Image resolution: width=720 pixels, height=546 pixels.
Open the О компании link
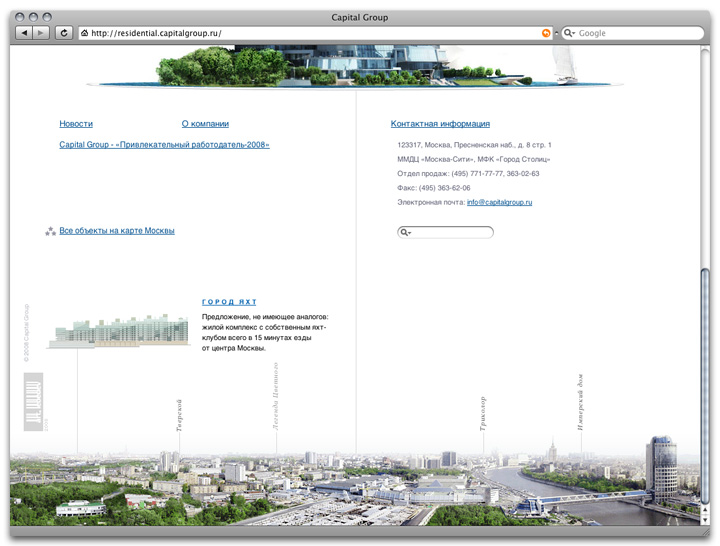coord(205,124)
